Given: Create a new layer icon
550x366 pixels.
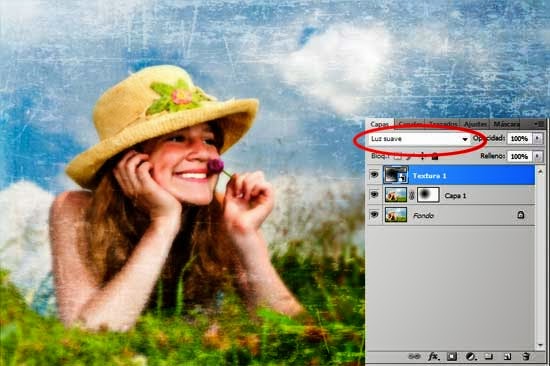Looking at the screenshot, I should 507,357.
